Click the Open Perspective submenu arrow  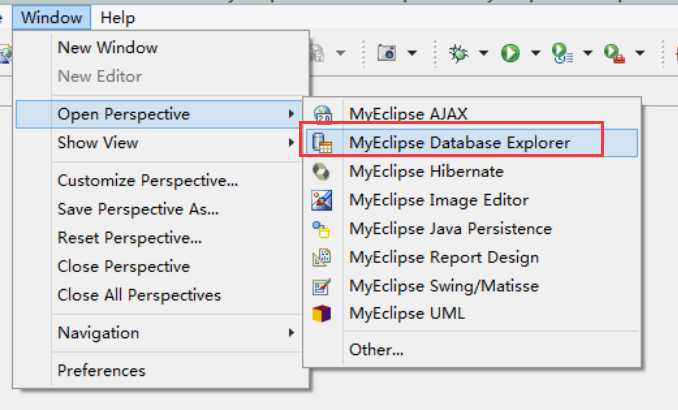[291, 114]
